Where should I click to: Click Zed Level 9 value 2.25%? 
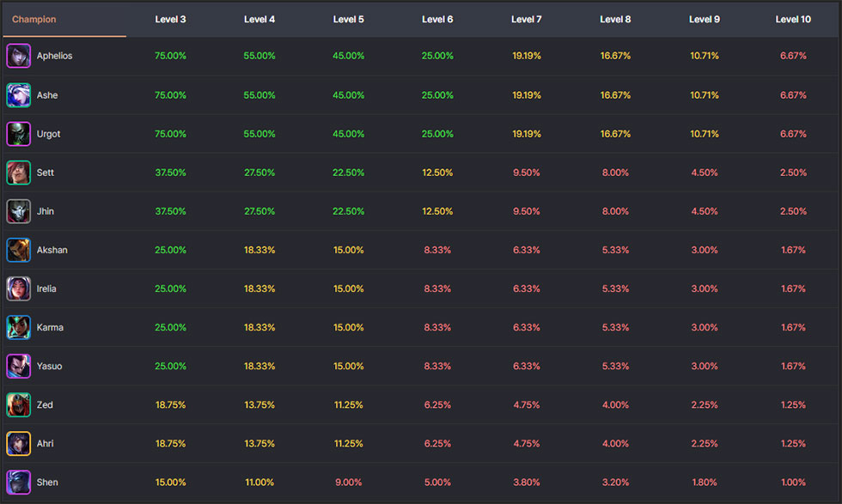coord(705,404)
